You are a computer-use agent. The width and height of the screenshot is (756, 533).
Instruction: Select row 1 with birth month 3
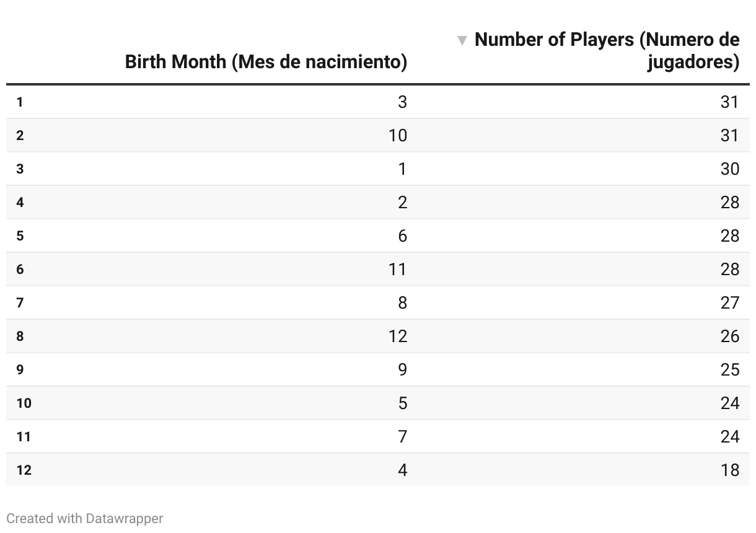[x=378, y=102]
